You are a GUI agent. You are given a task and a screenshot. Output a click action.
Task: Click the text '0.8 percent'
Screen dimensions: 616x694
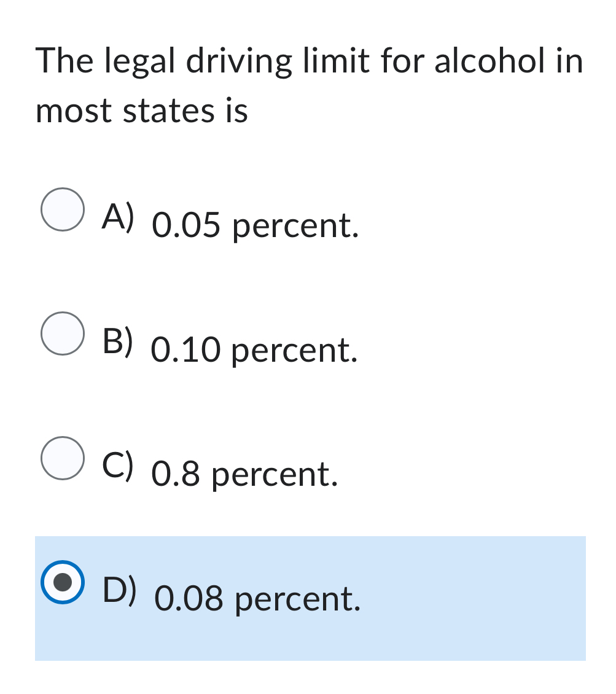click(244, 473)
